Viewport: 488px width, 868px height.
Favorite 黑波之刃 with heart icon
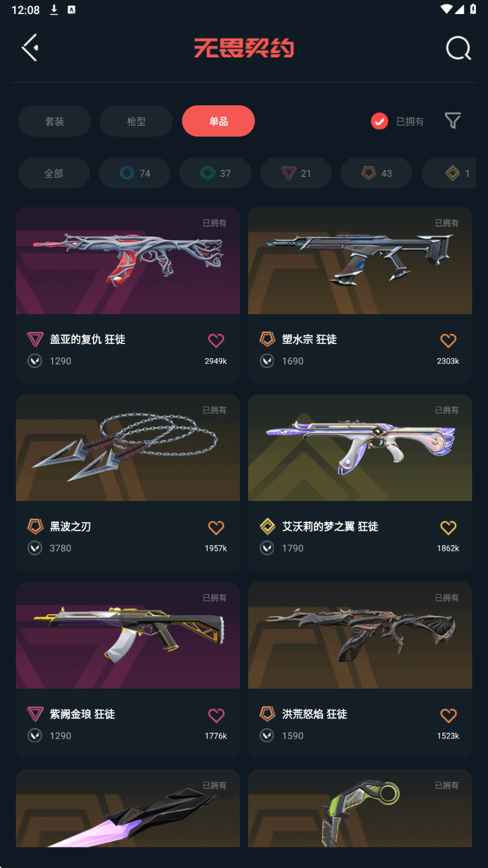click(216, 528)
